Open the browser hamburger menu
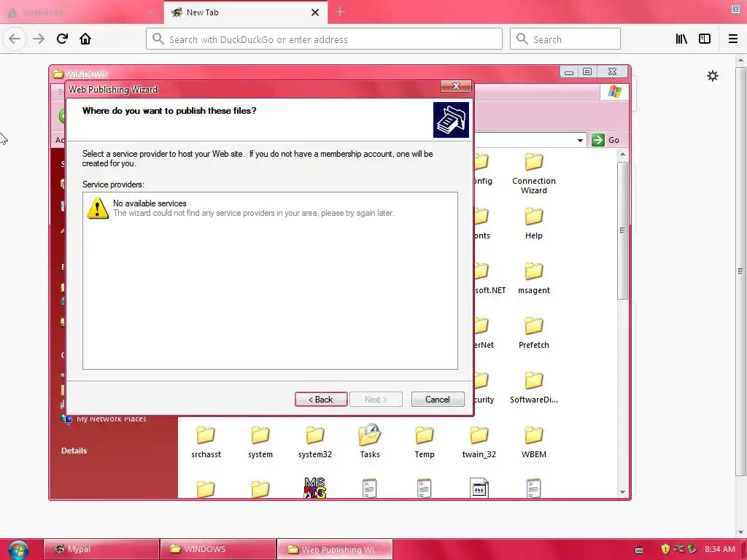 pyautogui.click(x=733, y=39)
